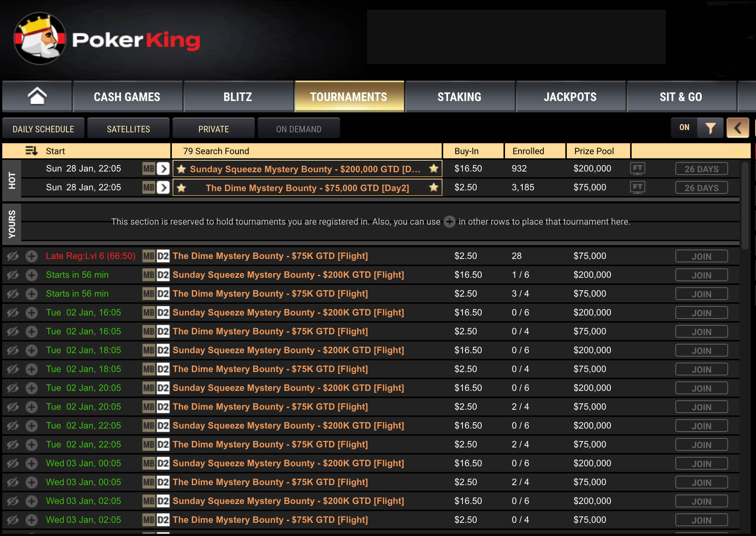Join the Late Reg Dime Mystery Bounty flight
The height and width of the screenshot is (536, 756).
pos(701,256)
